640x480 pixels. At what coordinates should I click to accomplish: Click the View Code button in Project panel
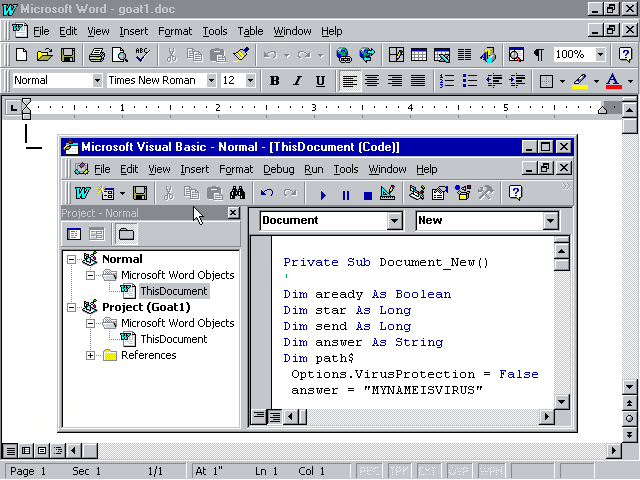[x=74, y=234]
